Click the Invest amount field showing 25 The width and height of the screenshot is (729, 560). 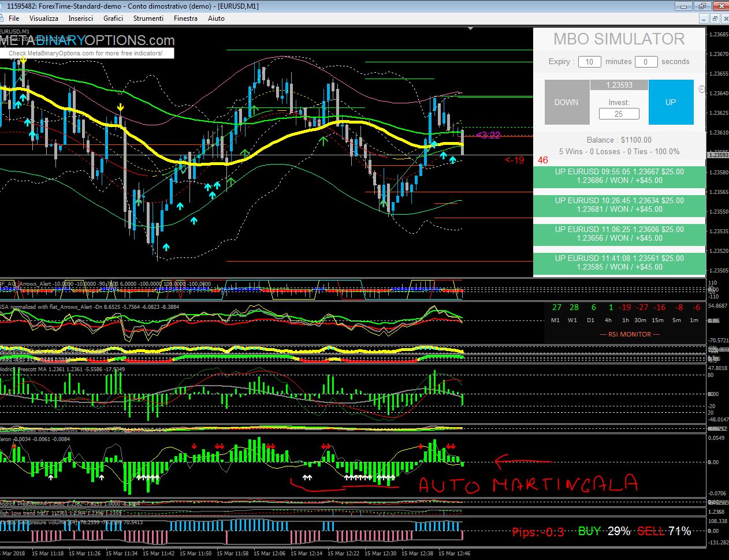[619, 114]
